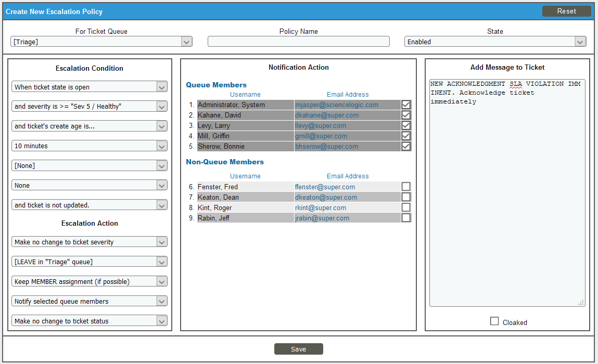598x364 pixels.
Task: Select the 'Keaton, Dean' username cell
Action: click(x=246, y=198)
